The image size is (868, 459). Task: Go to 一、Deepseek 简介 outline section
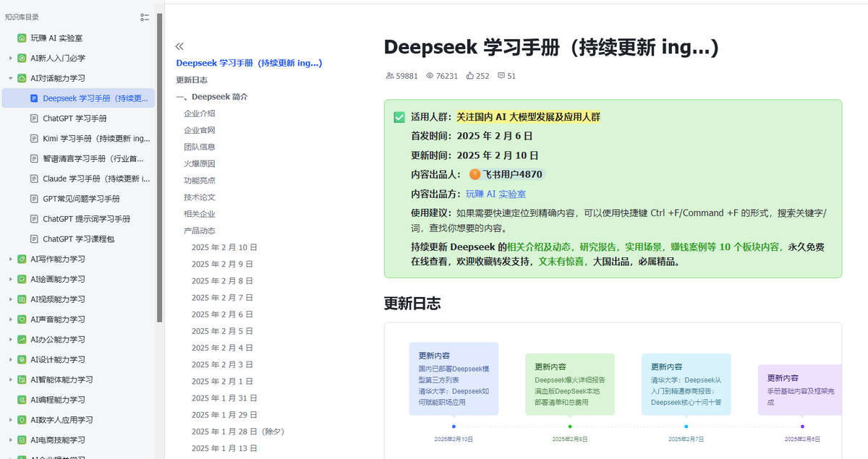click(212, 96)
